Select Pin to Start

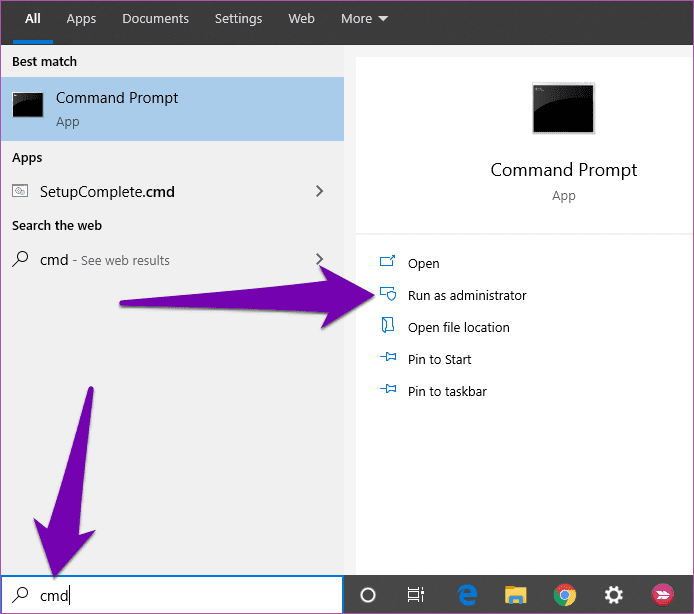pos(440,359)
